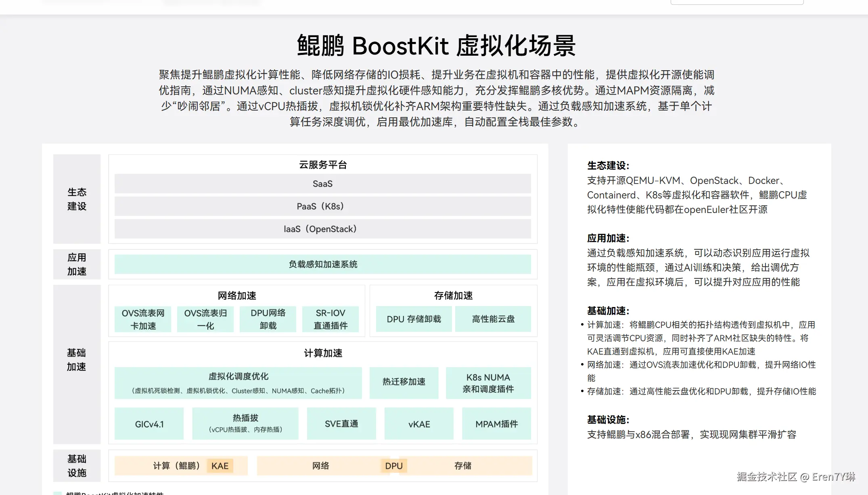The image size is (868, 495).
Task: Click the SVE直通 box
Action: point(341,424)
